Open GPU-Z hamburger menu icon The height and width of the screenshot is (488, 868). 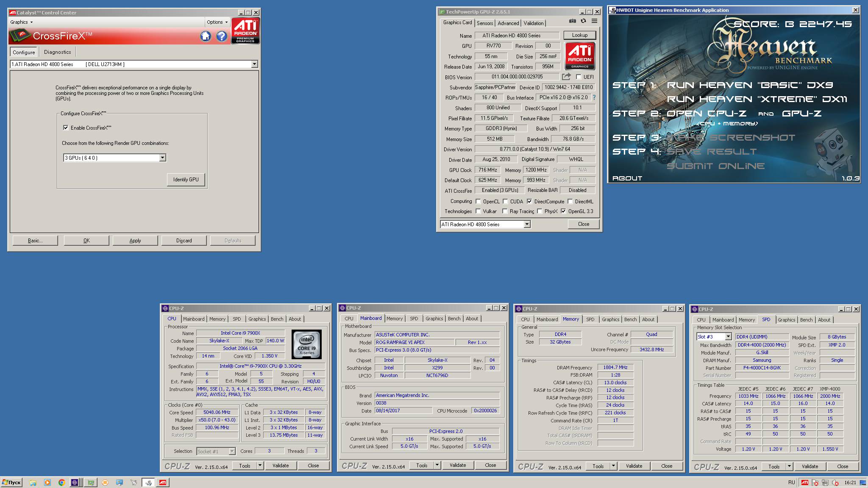click(x=595, y=21)
